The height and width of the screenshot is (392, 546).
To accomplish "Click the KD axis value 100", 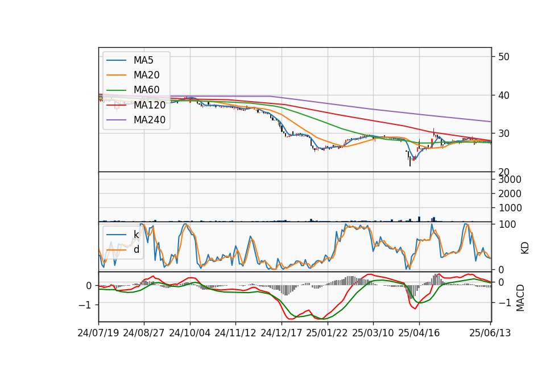I will (x=507, y=224).
